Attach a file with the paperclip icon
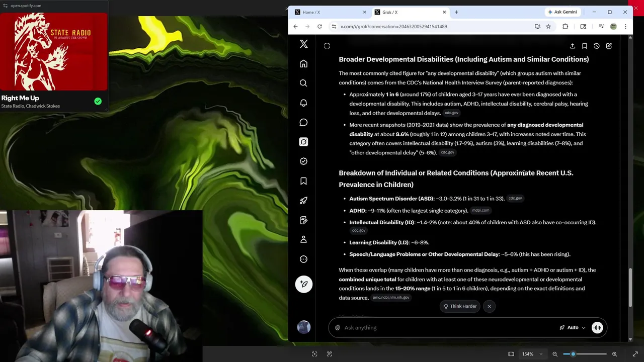 (338, 328)
